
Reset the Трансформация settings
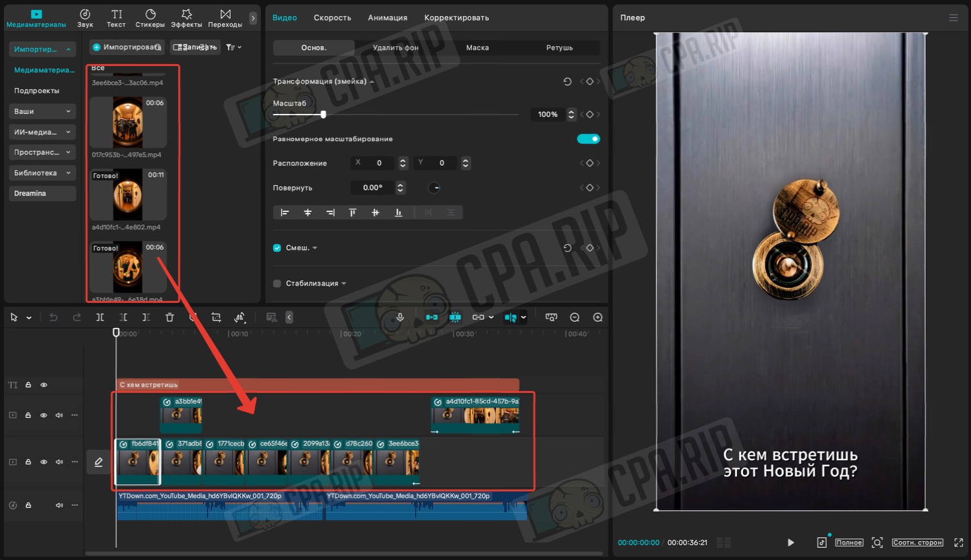(567, 82)
